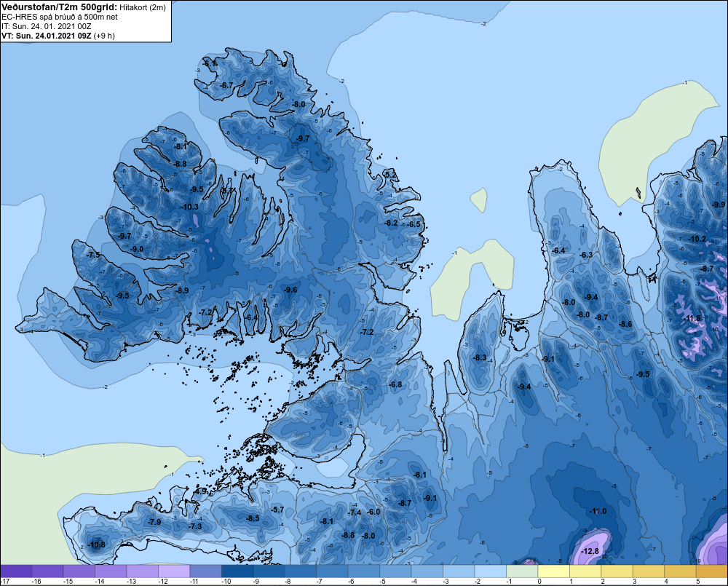Image resolution: width=728 pixels, height=586 pixels.
Task: Click the -8.9 temperature label
Action: (182, 290)
